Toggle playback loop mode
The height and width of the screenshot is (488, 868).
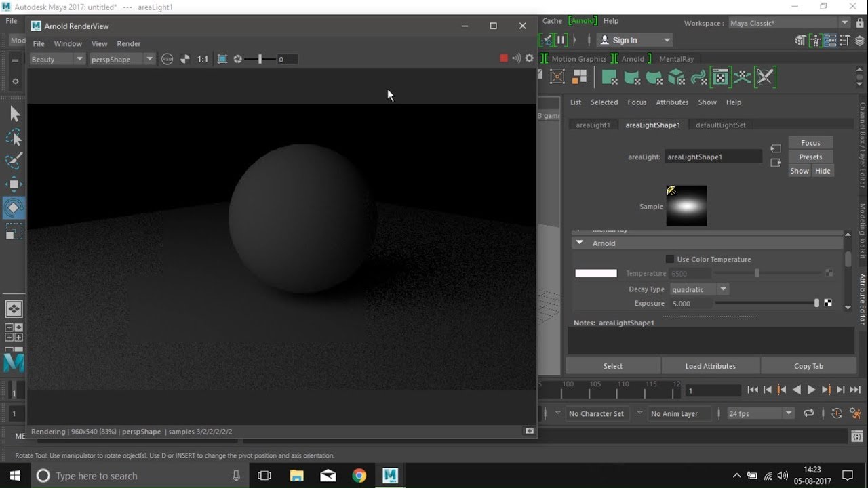click(808, 413)
